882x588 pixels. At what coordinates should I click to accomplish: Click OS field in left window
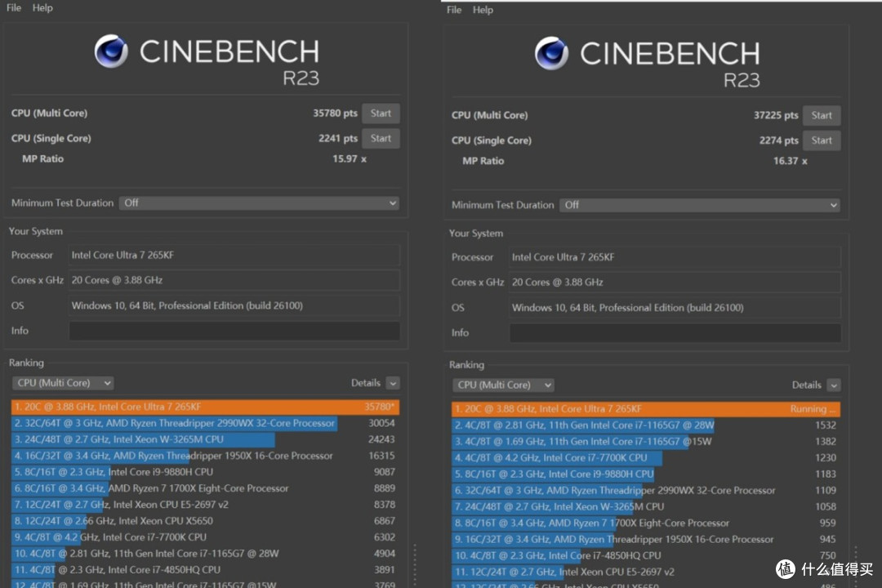point(234,305)
